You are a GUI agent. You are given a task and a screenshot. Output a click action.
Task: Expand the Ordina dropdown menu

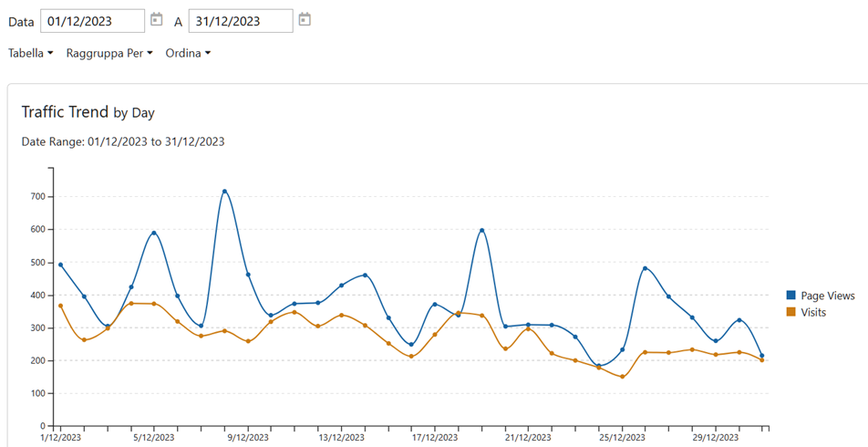188,53
